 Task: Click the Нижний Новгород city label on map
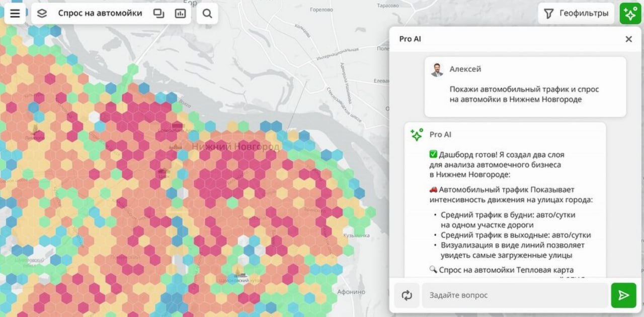[x=236, y=147]
